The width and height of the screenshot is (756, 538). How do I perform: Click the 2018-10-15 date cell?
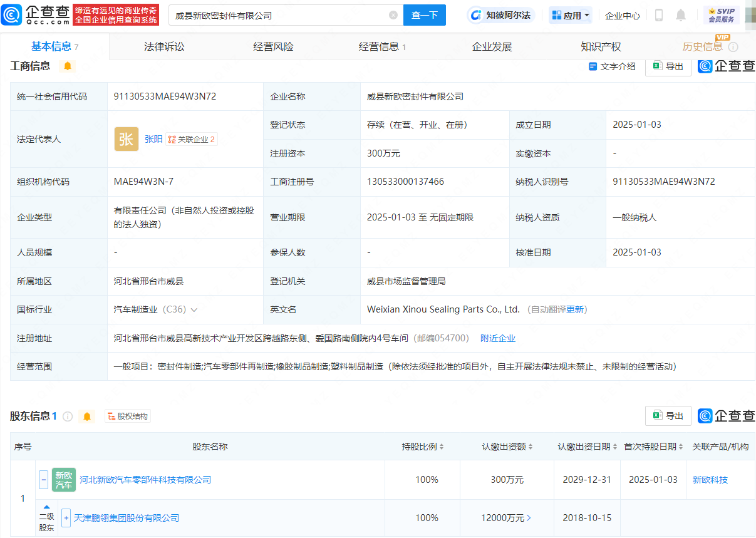coord(587,518)
